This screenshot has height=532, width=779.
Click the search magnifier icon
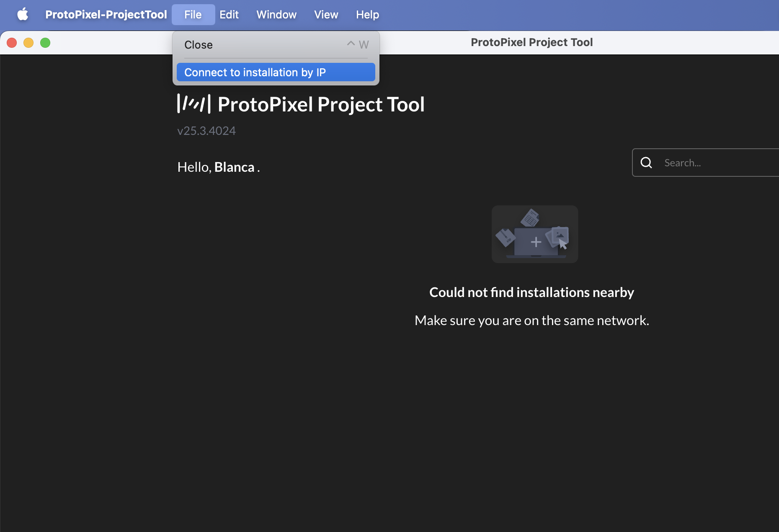click(x=646, y=163)
